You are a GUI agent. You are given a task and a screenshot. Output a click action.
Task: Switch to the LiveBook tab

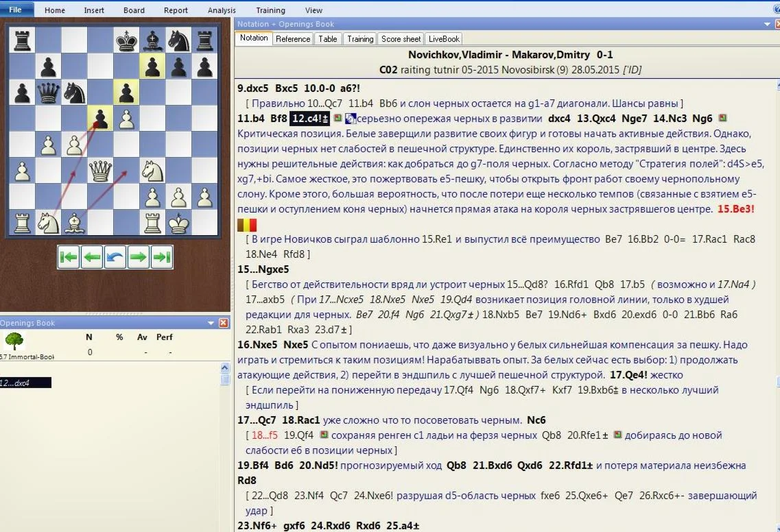click(444, 39)
